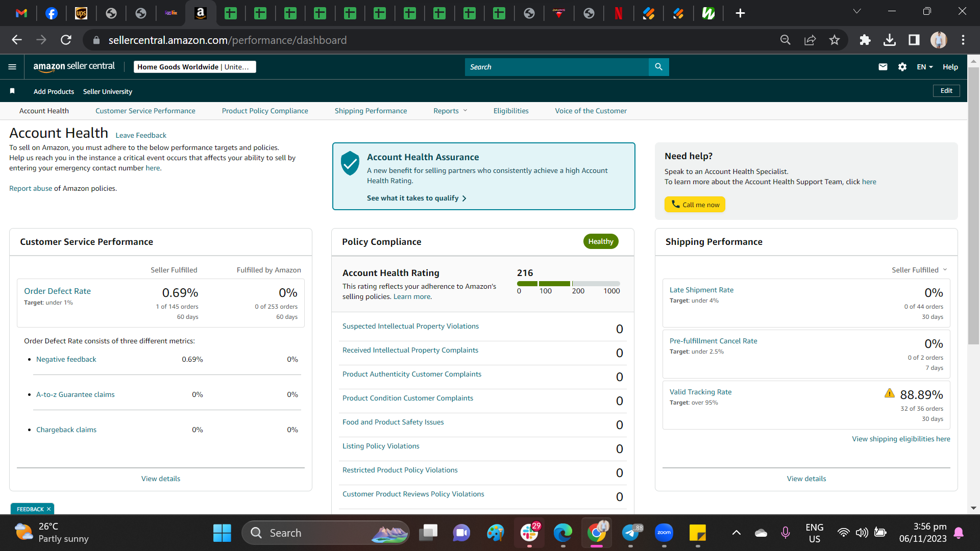Switch to the Netflix browser tab
The width and height of the screenshot is (980, 551).
click(618, 13)
